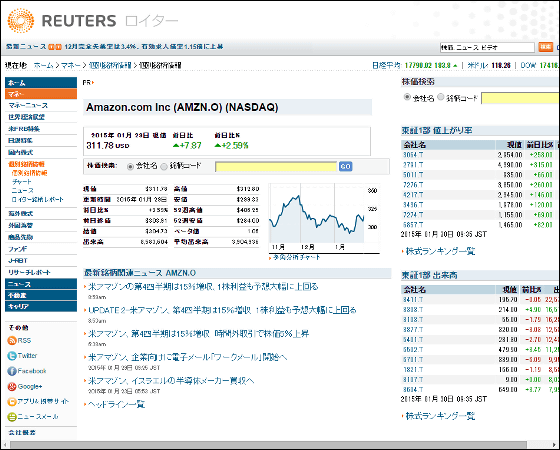This screenshot has width=560, height=450.
Task: Open the orange マネー item in left navigation
Action: [x=41, y=94]
